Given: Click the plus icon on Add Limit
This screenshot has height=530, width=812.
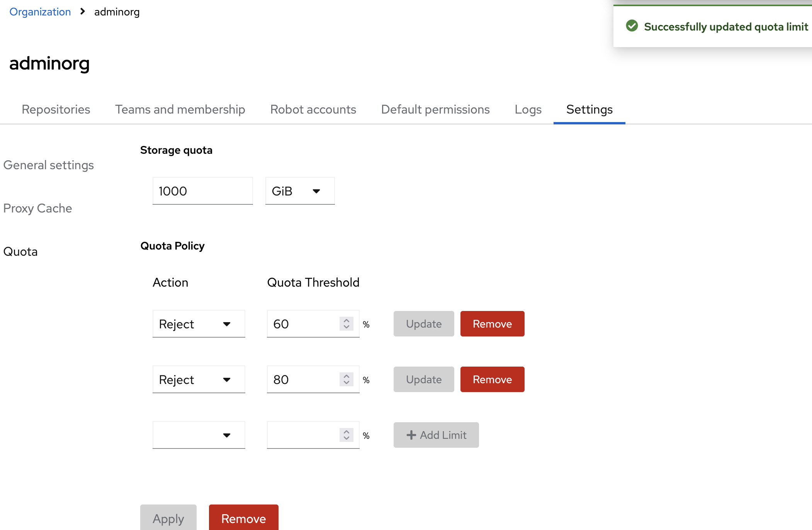Looking at the screenshot, I should 411,435.
